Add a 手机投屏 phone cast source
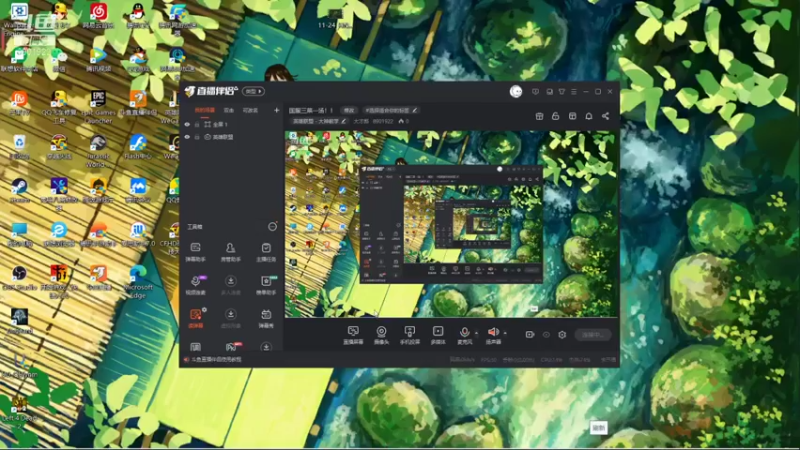Image resolution: width=800 pixels, height=450 pixels. coord(410,335)
